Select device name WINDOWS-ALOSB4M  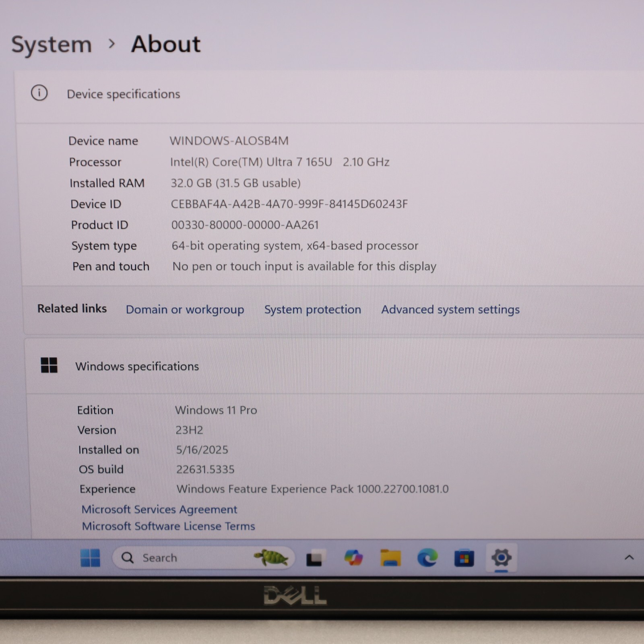point(229,140)
